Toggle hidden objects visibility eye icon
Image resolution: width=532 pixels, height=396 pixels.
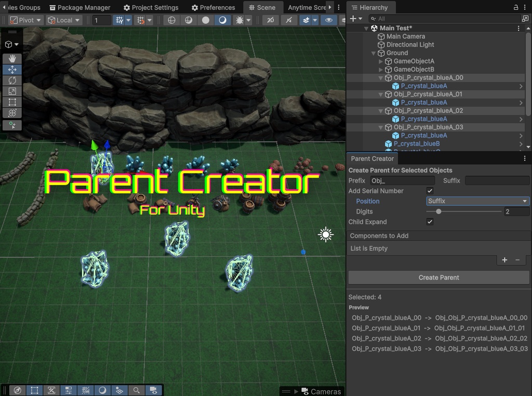328,20
